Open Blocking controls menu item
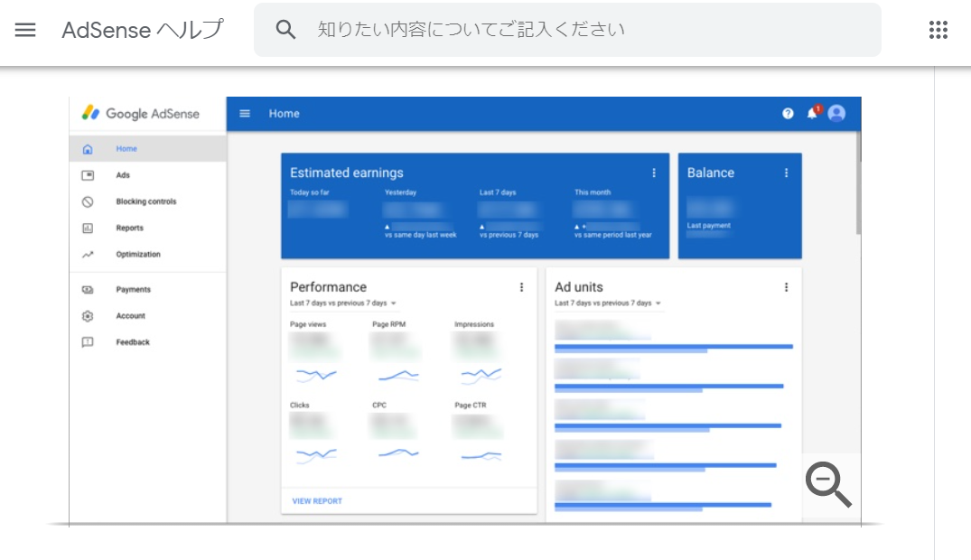This screenshot has height=560, width=971. [x=147, y=201]
